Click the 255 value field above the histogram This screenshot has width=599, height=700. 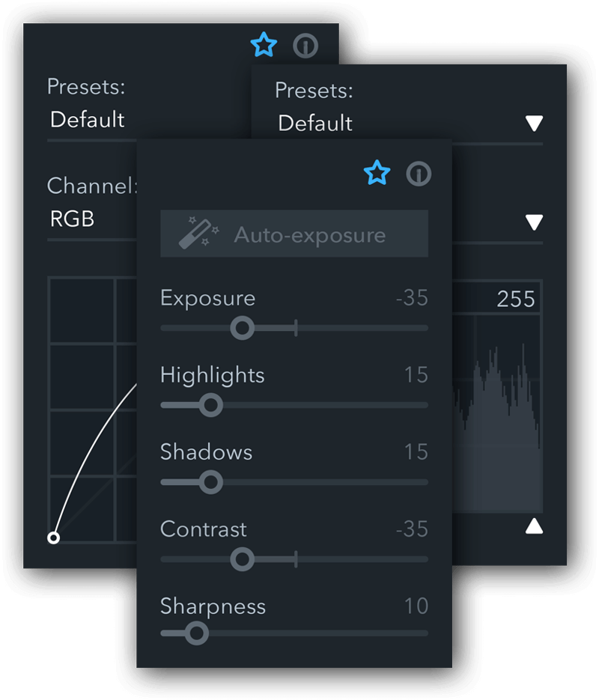coord(496,298)
